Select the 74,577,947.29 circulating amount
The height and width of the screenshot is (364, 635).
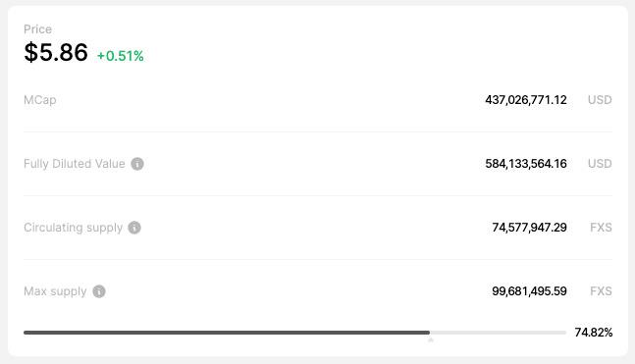[x=529, y=228]
